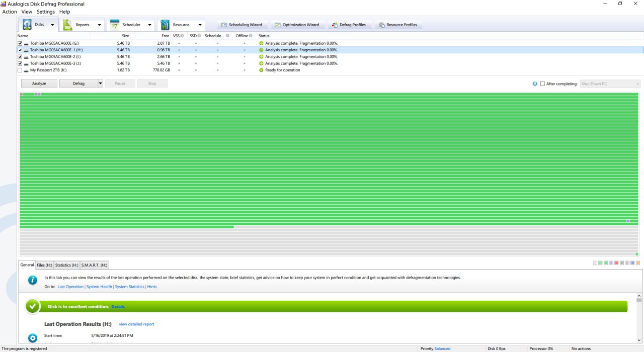Click status icon for drive H: row

pyautogui.click(x=261, y=50)
